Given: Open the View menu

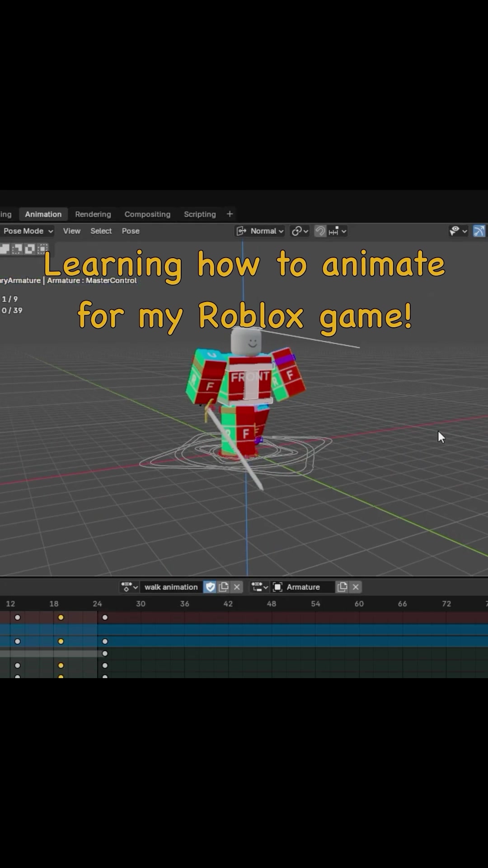Looking at the screenshot, I should pyautogui.click(x=72, y=231).
